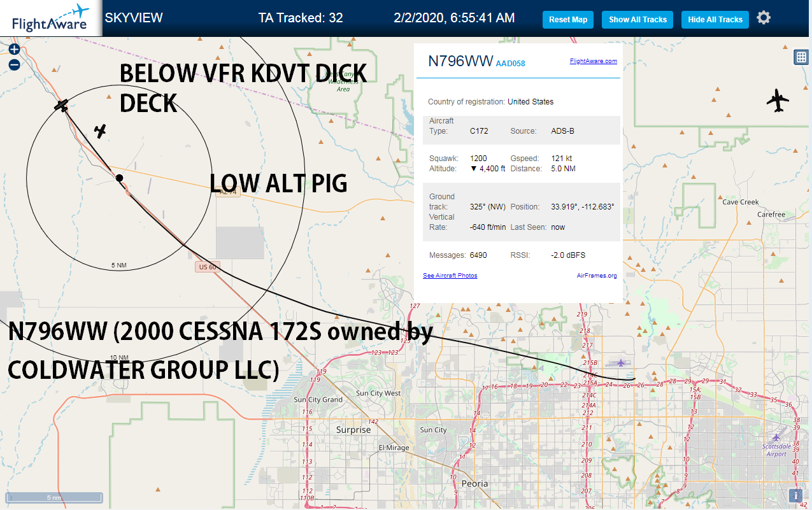This screenshot has width=812, height=510.
Task: Click the 325° (NW) ground track value
Action: tap(488, 207)
